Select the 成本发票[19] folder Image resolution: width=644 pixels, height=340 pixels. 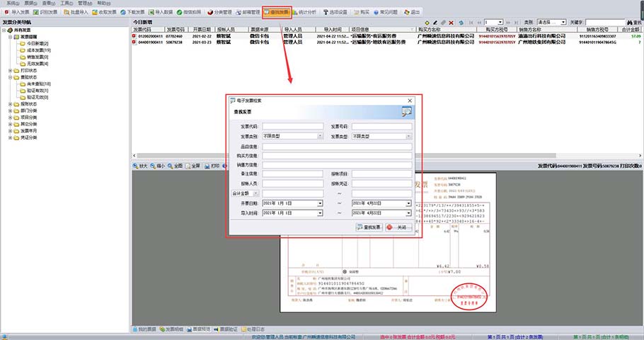(38, 50)
